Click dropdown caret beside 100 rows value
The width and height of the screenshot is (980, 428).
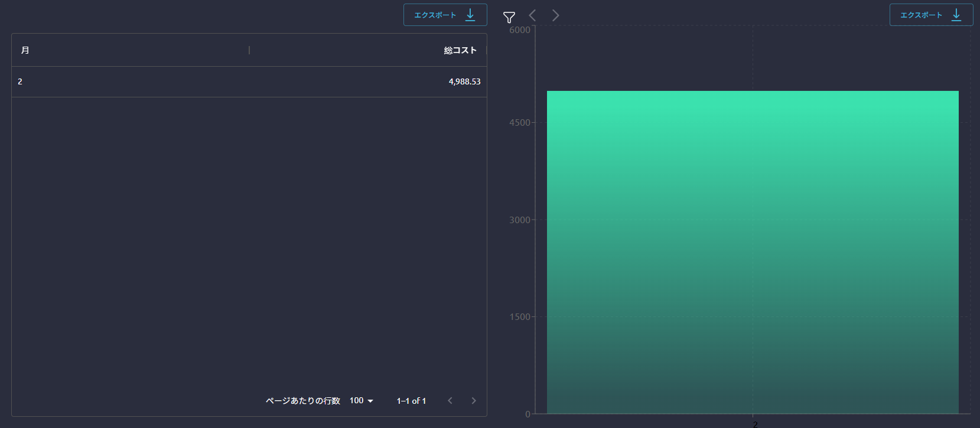tap(370, 401)
